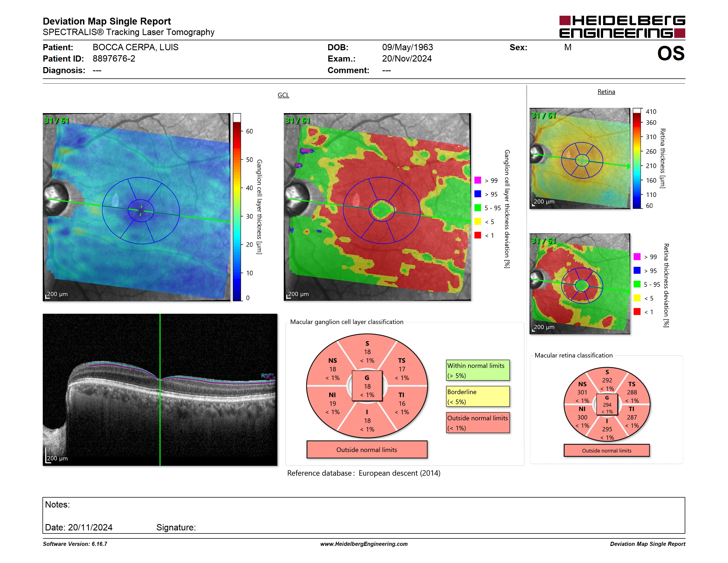728x563 pixels.
Task: Click the Heidelberg Engineering logo
Action: pos(622,27)
